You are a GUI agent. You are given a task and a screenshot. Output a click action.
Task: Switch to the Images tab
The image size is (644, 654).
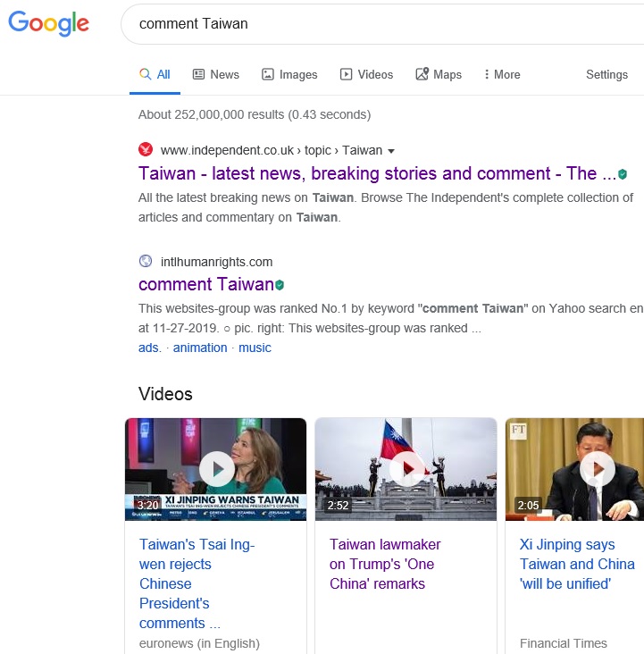click(289, 75)
